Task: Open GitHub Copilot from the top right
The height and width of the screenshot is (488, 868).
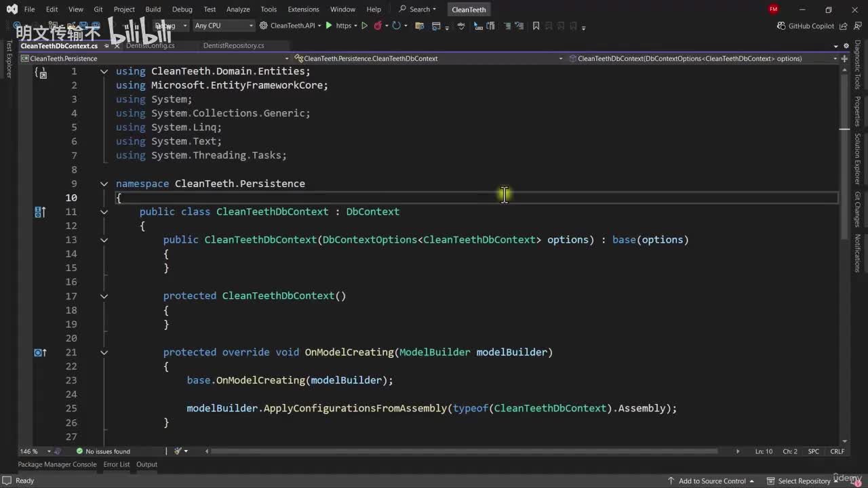Action: pos(806,26)
